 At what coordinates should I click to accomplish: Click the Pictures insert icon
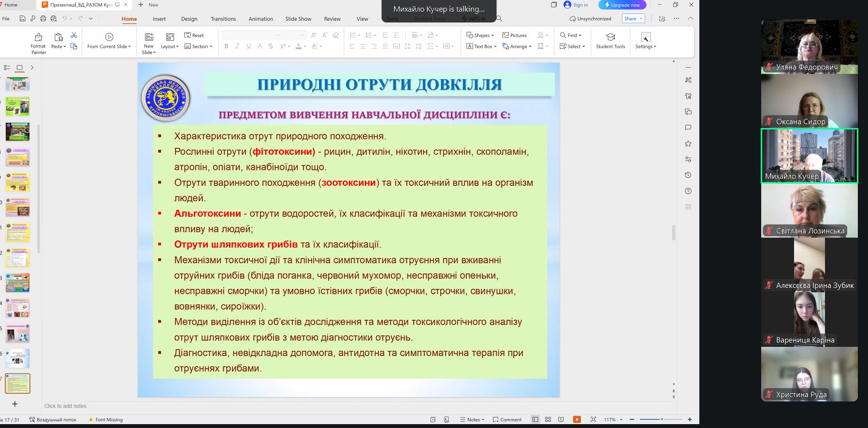click(x=515, y=35)
